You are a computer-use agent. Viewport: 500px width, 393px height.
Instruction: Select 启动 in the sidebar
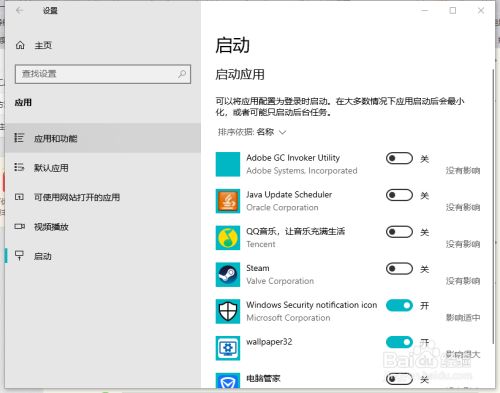[x=103, y=256]
